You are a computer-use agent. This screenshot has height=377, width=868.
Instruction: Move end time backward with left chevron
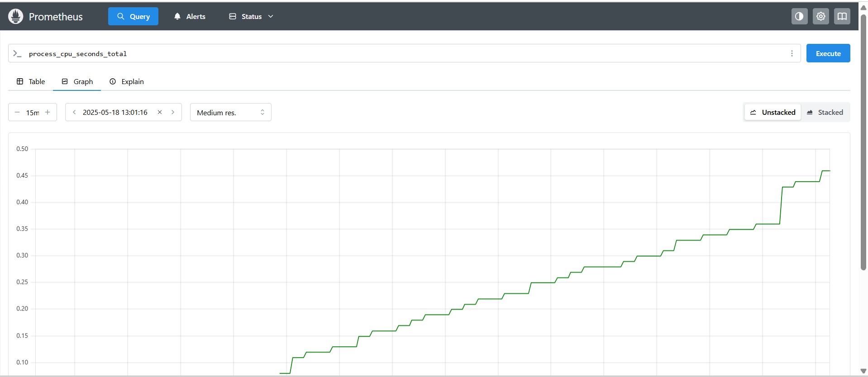pyautogui.click(x=74, y=112)
